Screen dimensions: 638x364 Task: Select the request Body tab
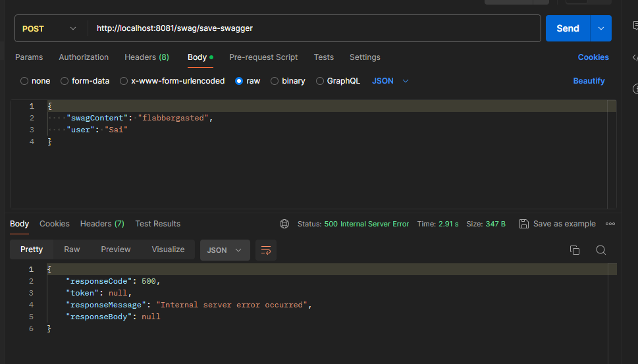point(200,57)
